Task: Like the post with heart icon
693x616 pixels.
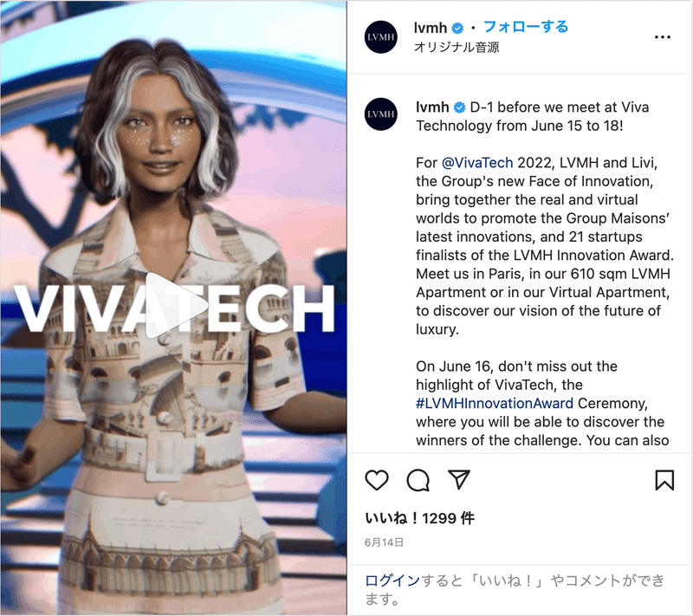Action: click(x=377, y=480)
